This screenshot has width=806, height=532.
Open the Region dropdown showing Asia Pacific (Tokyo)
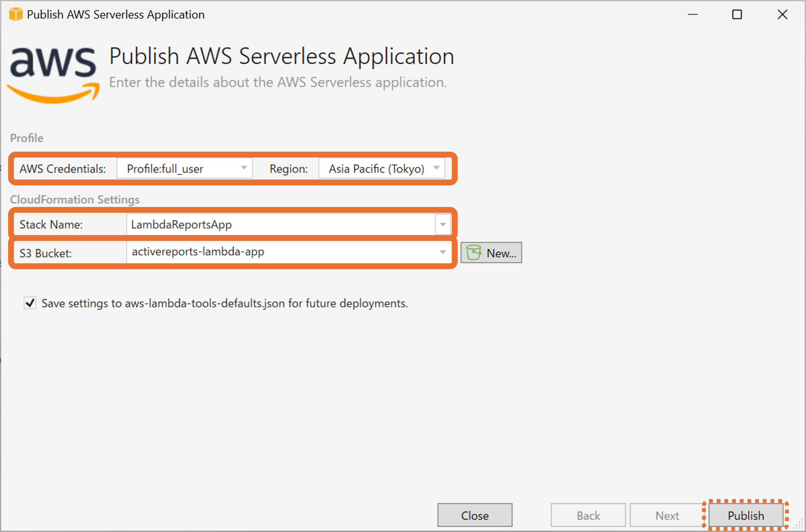pos(382,168)
